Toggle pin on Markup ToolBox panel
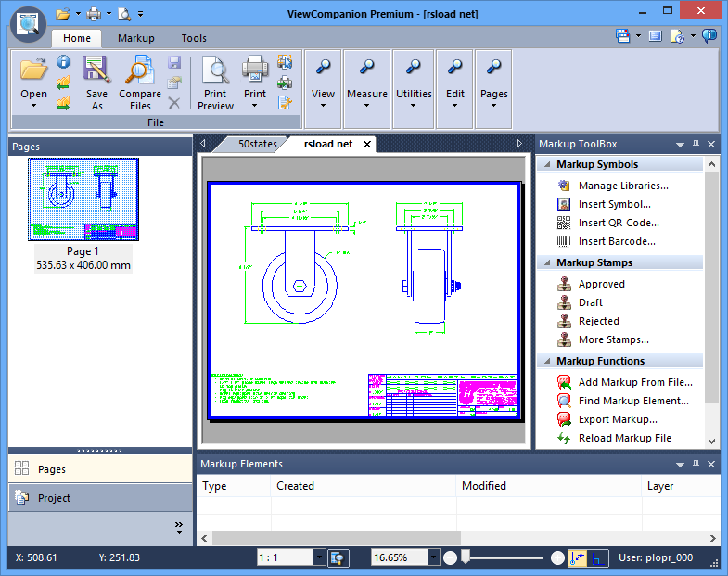The image size is (728, 576). (x=696, y=145)
